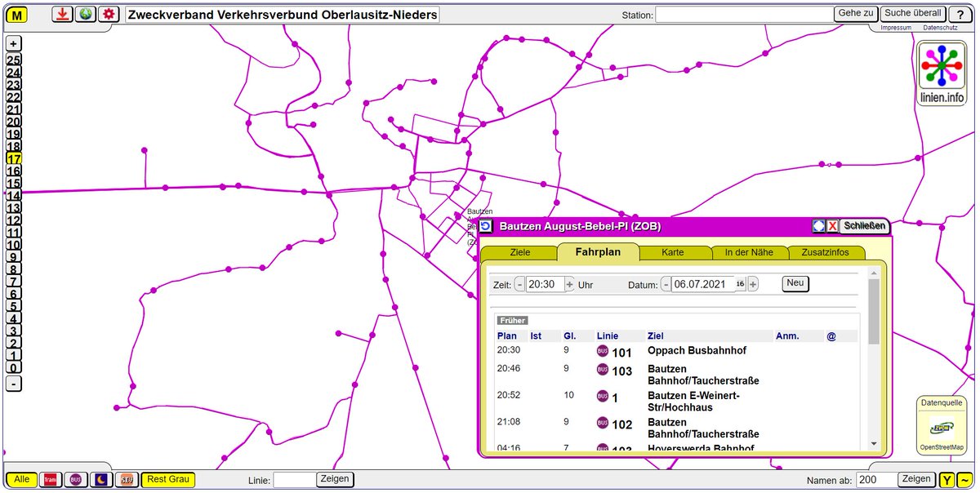Click the green globe icon
The image size is (980, 493).
click(x=86, y=15)
